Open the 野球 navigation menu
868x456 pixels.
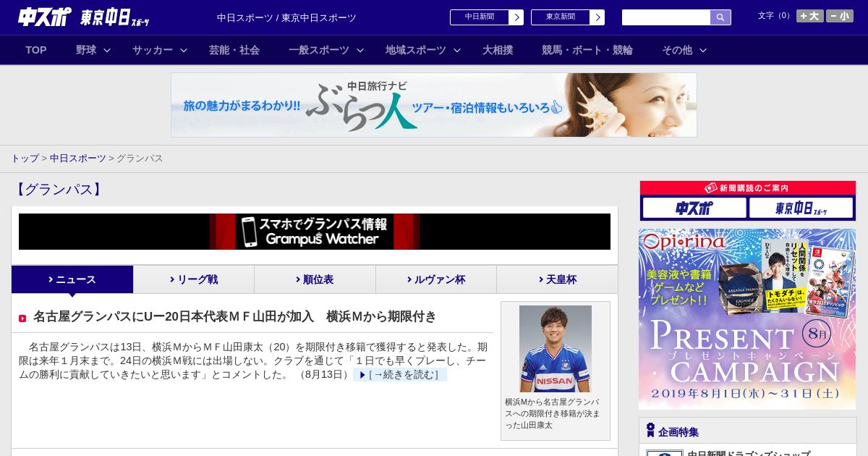(86, 50)
